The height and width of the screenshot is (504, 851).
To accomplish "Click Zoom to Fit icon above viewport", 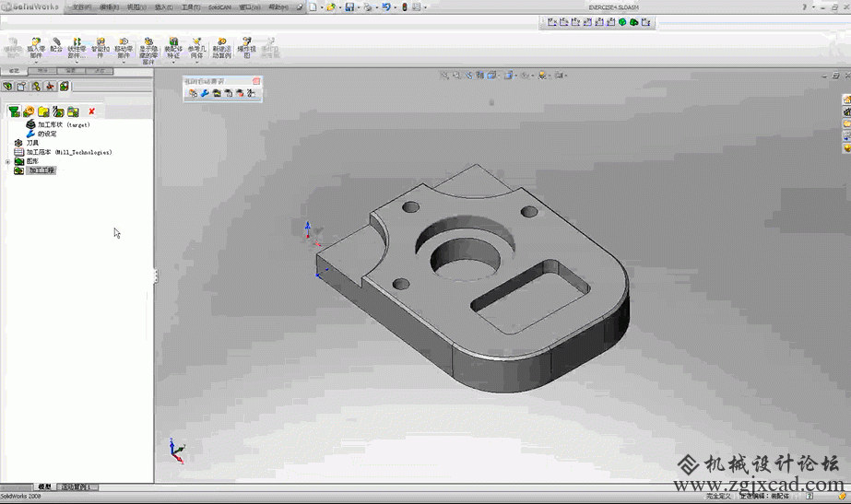I will pos(444,76).
